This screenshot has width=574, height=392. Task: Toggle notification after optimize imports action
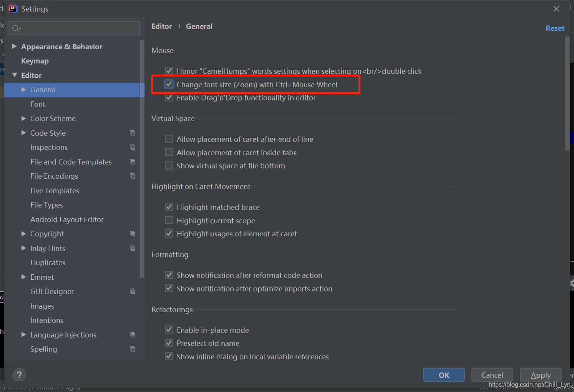click(169, 288)
